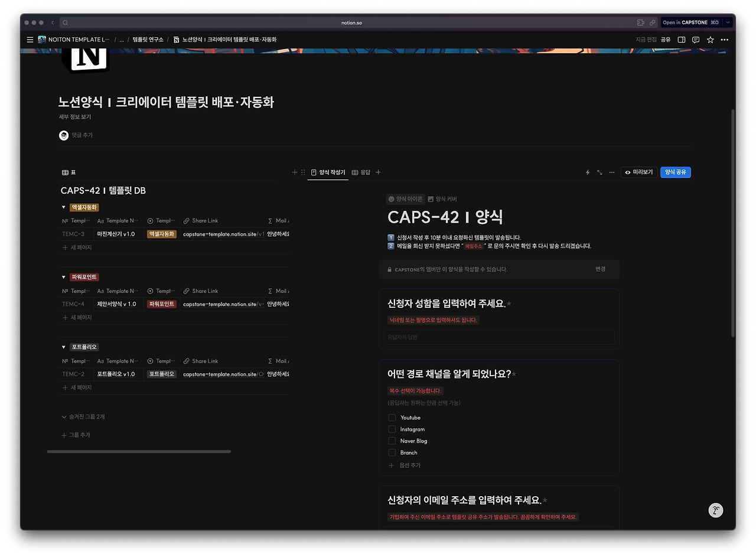This screenshot has width=756, height=557.
Task: Click the sidebar hamburger menu icon
Action: pyautogui.click(x=30, y=40)
